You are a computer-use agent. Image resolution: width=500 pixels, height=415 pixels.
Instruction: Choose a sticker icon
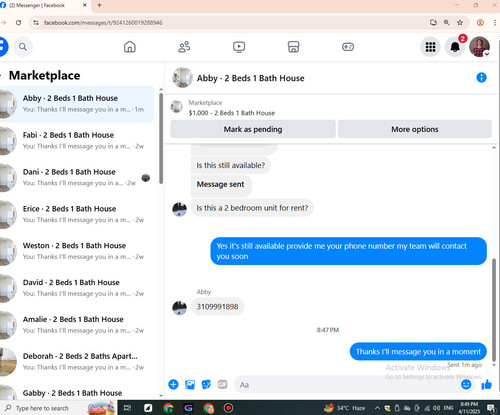click(x=206, y=384)
